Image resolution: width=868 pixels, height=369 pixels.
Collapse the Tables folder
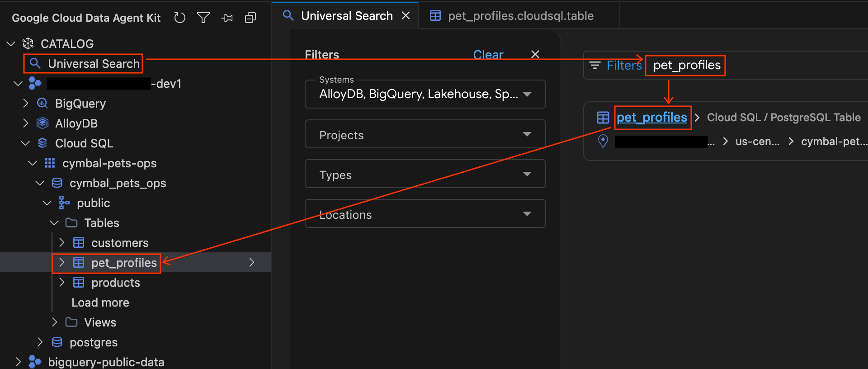tap(54, 223)
